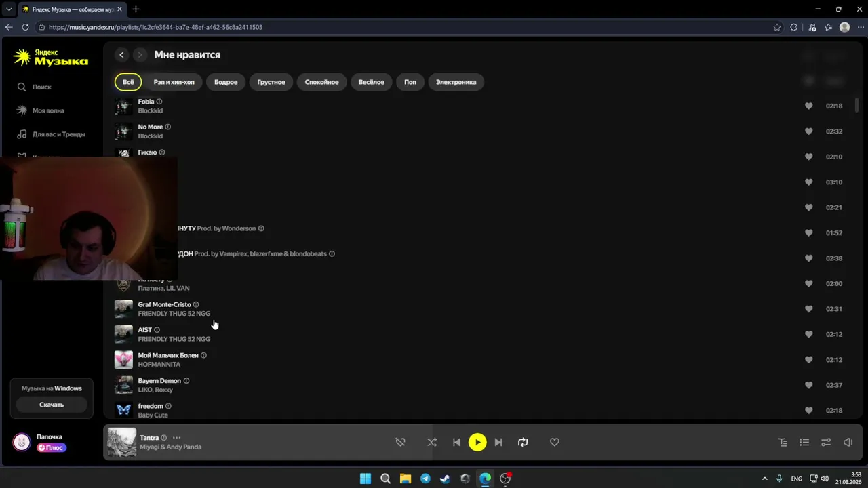Open Tantra cover in the player bar

(x=122, y=443)
